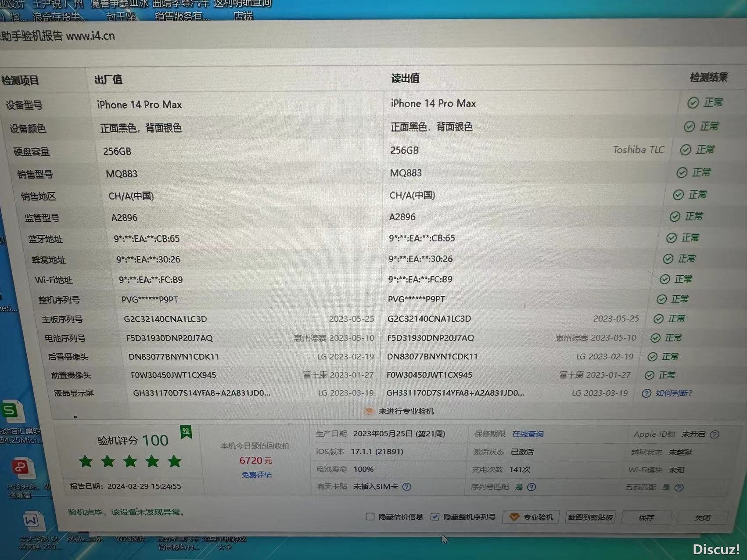Screen dimensions: 747x560
Task: Click the 正常 check icon for 监管型号
Action: 675,216
